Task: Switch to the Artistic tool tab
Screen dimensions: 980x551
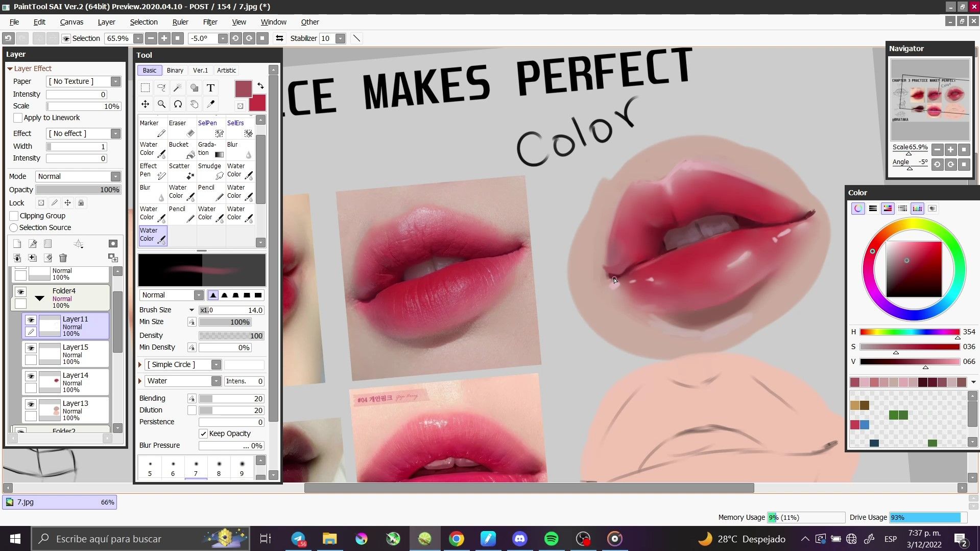Action: [226, 70]
